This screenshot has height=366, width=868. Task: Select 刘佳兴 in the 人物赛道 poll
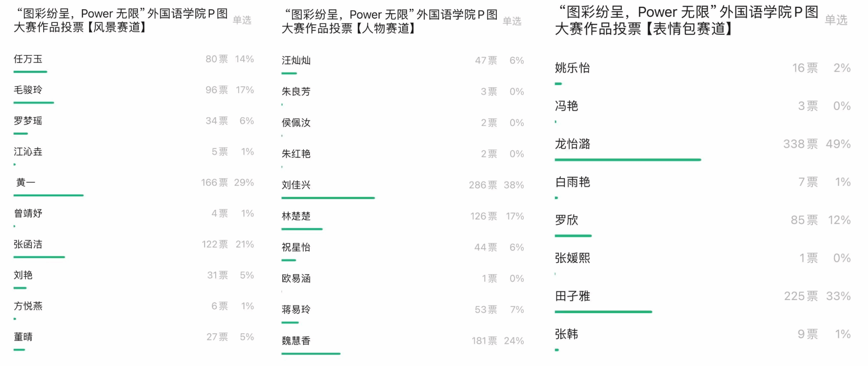(x=296, y=185)
